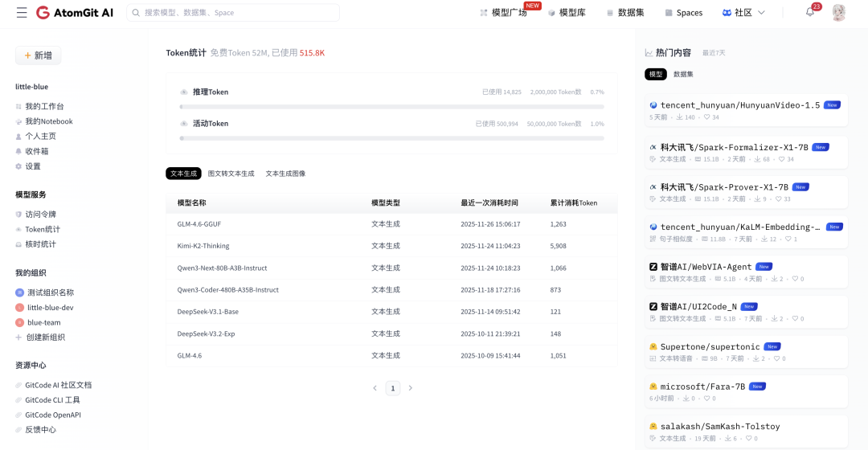Open 模型广场 in top navigation
The height and width of the screenshot is (450, 868).
pos(510,13)
